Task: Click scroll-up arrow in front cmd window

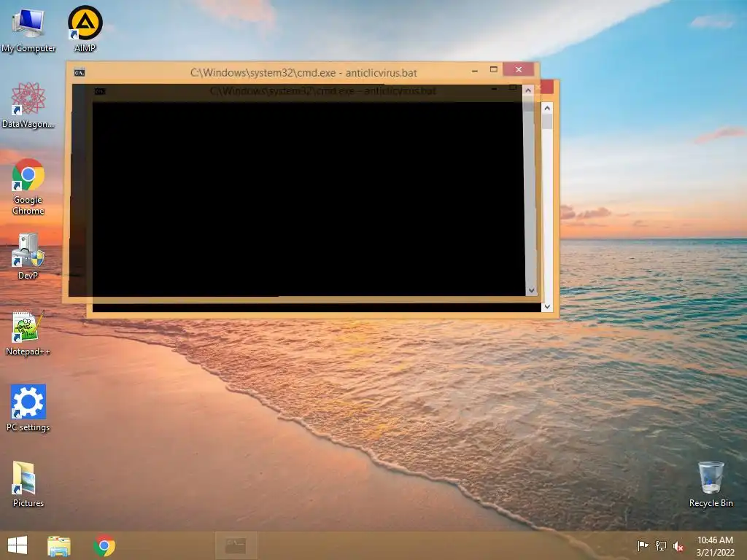Action: click(x=528, y=90)
